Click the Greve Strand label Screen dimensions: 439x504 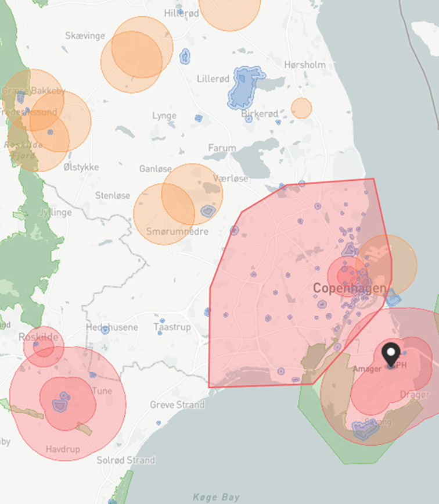point(177,405)
